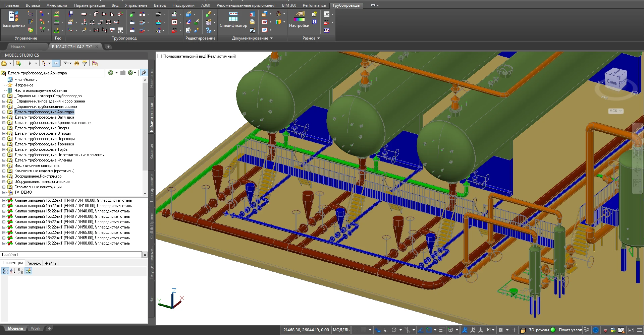
Task: Toggle ortho mode in the status bar
Action: point(386,330)
